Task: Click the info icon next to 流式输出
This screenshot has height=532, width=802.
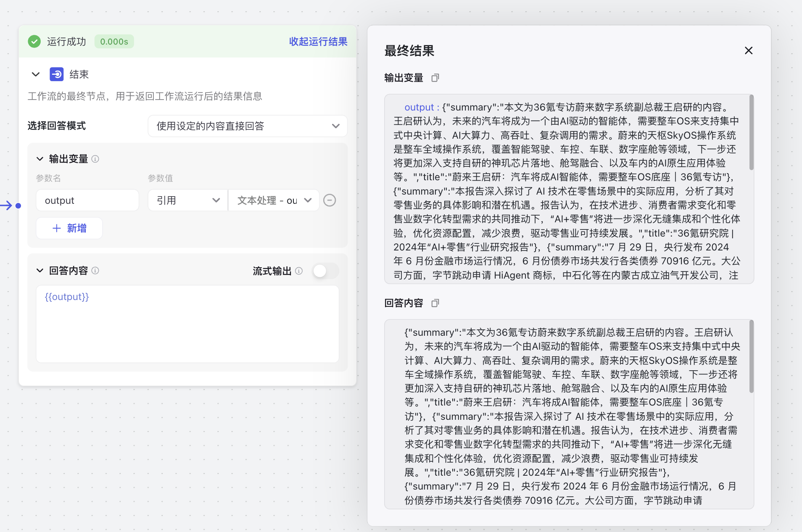Action: point(299,271)
